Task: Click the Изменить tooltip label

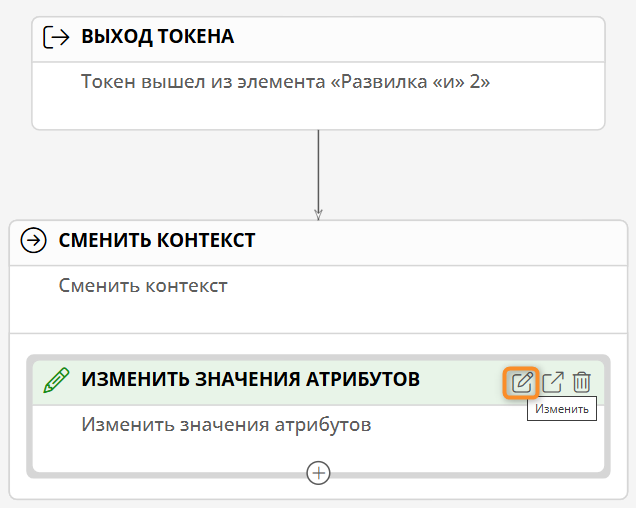Action: click(x=562, y=408)
